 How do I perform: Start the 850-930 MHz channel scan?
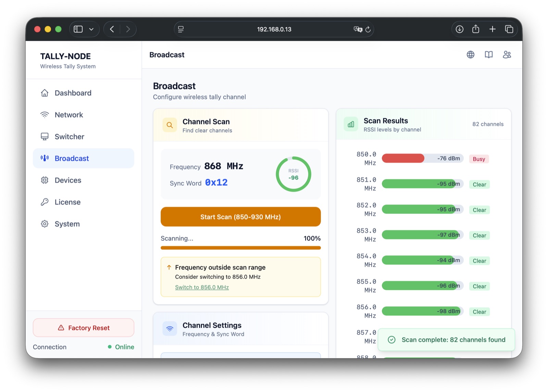click(x=240, y=217)
